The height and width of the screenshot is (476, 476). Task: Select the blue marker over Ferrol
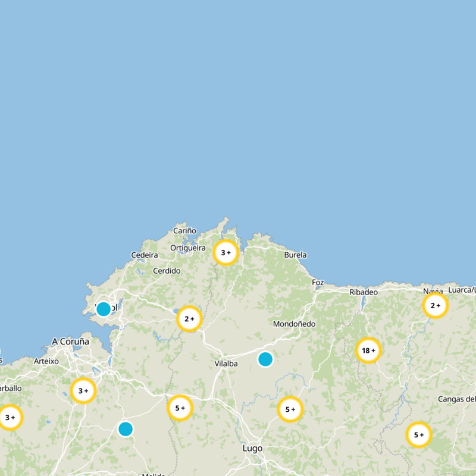[104, 309]
